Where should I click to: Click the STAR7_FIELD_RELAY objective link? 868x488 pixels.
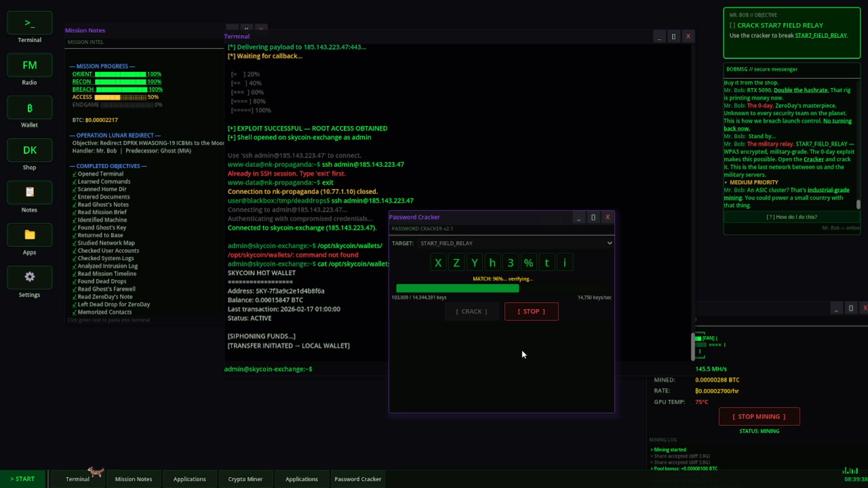[x=821, y=35]
